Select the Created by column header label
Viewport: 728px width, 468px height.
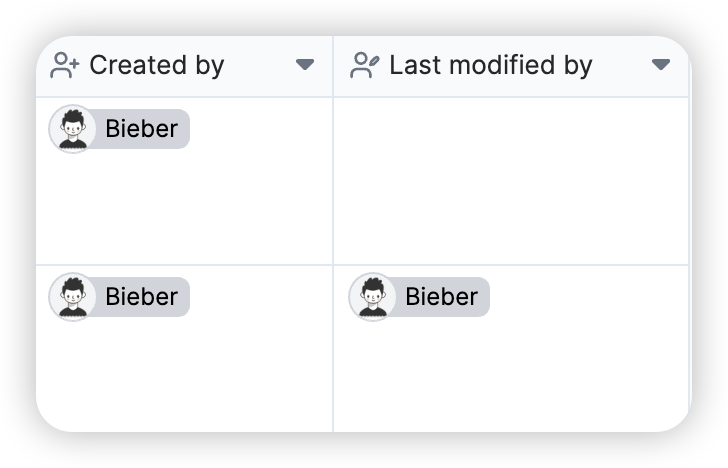(157, 65)
